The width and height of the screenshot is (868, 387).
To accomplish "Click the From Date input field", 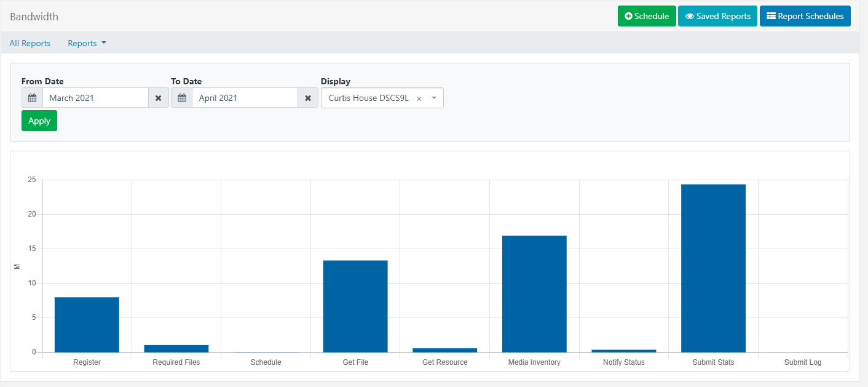I will click(95, 97).
